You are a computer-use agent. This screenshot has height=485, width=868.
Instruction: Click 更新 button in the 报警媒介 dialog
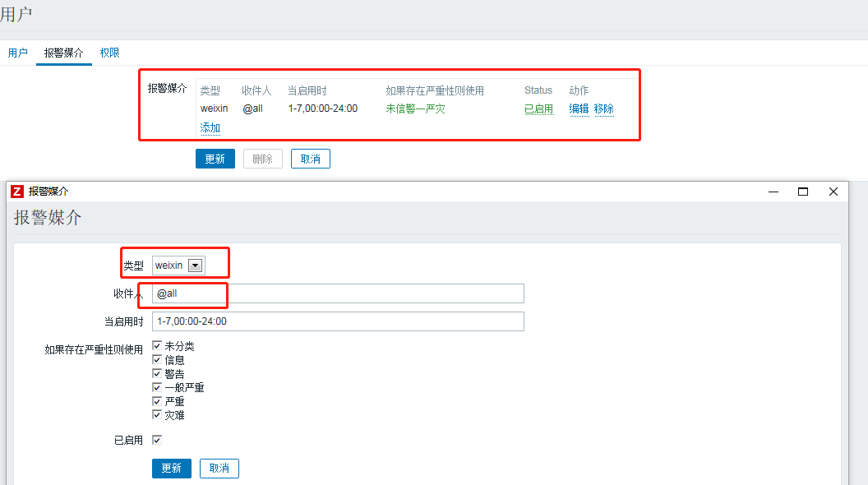point(172,469)
